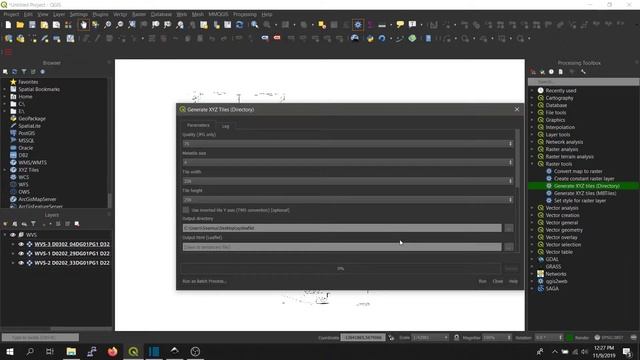
Task: Open the red hamburger plugin toolbar icon
Action: [x=8, y=52]
